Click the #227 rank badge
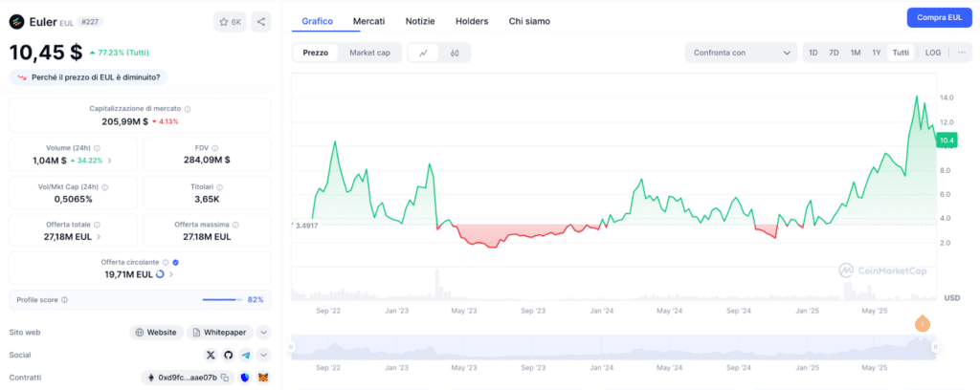The width and height of the screenshot is (980, 390). [x=90, y=22]
